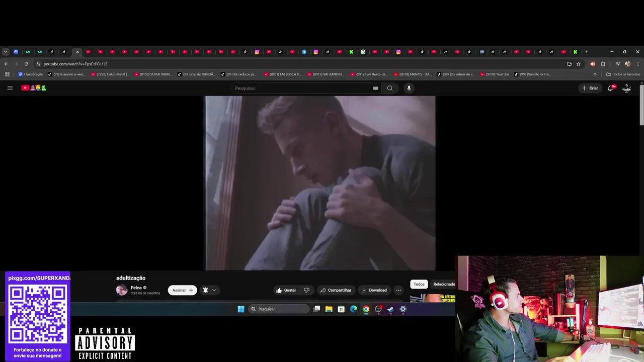
Task: Like the video with Gostei
Action: click(286, 290)
